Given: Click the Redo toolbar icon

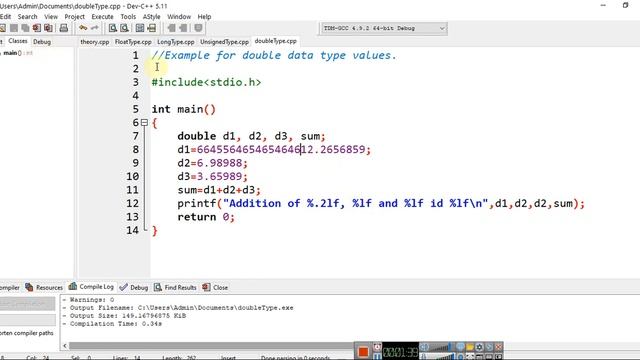Looking at the screenshot, I should click(x=95, y=28).
